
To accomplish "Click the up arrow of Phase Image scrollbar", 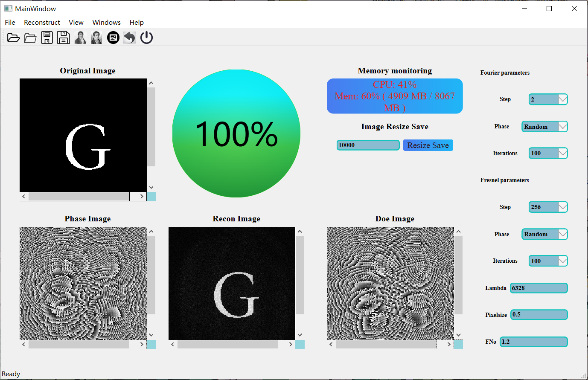I will (x=151, y=232).
